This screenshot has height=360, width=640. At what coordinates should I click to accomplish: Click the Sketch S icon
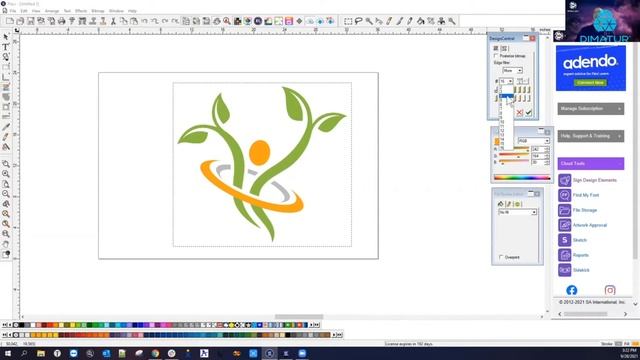[564, 240]
